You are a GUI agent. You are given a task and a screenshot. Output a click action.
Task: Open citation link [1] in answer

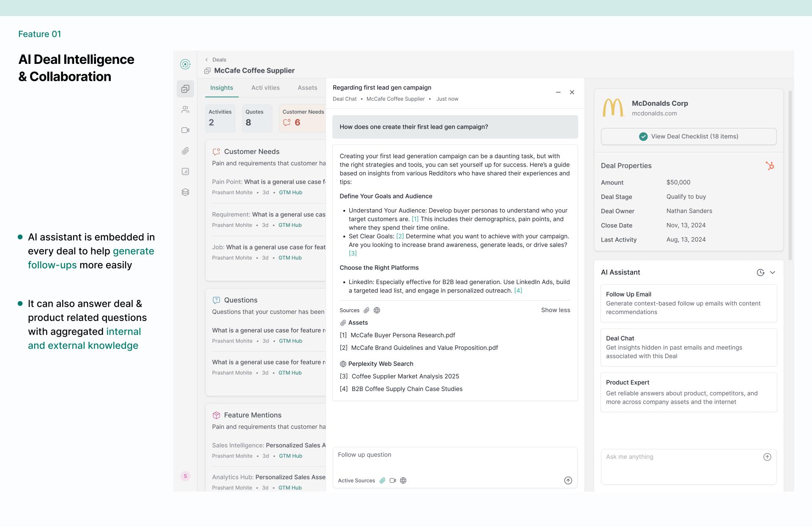(x=415, y=219)
